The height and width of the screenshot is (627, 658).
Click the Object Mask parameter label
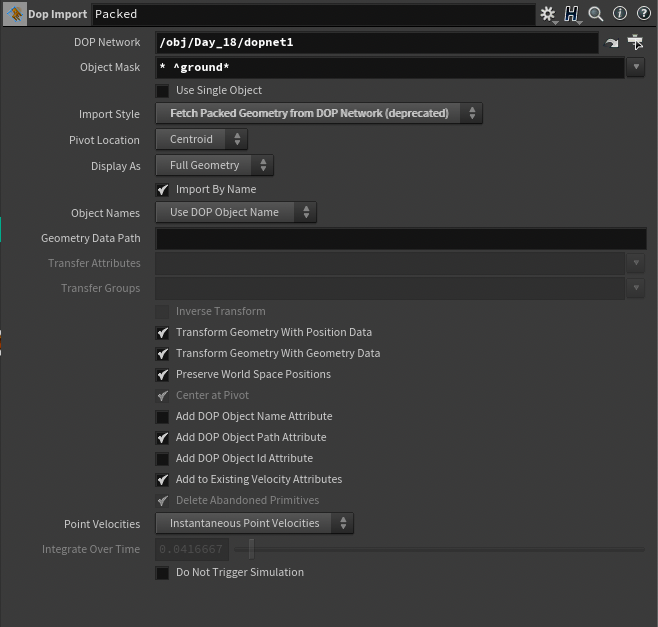pos(110,68)
